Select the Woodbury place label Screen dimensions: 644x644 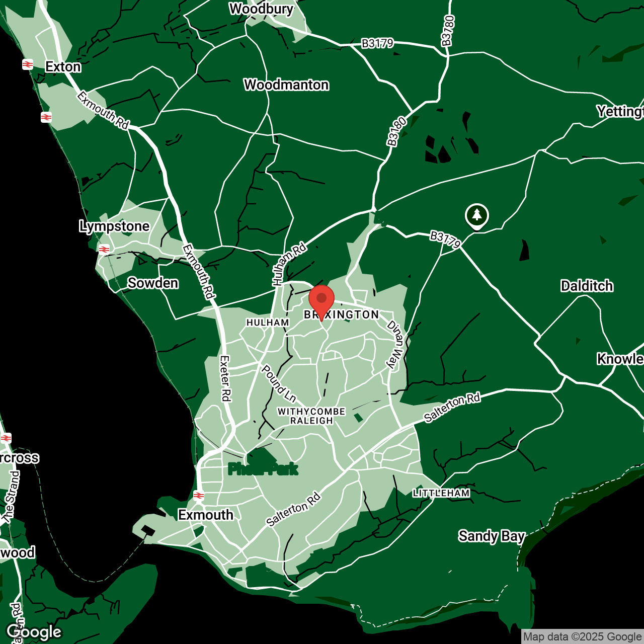click(261, 9)
